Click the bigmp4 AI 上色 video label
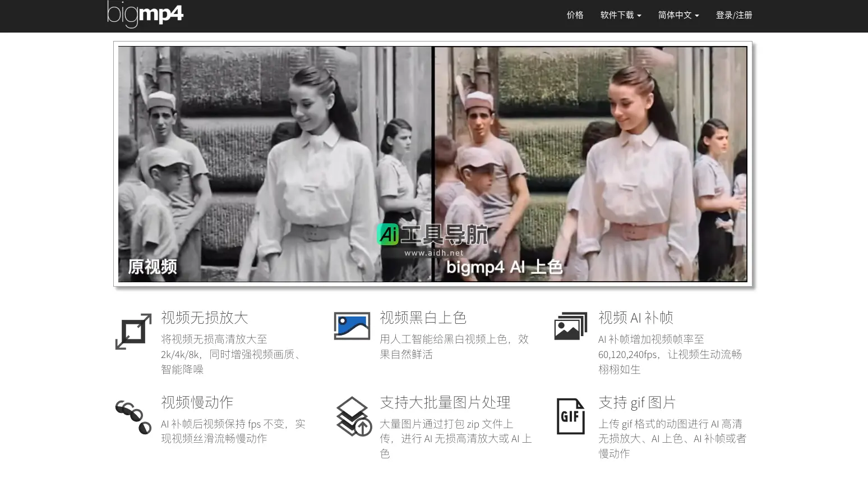Image resolution: width=868 pixels, height=482 pixels. tap(505, 267)
